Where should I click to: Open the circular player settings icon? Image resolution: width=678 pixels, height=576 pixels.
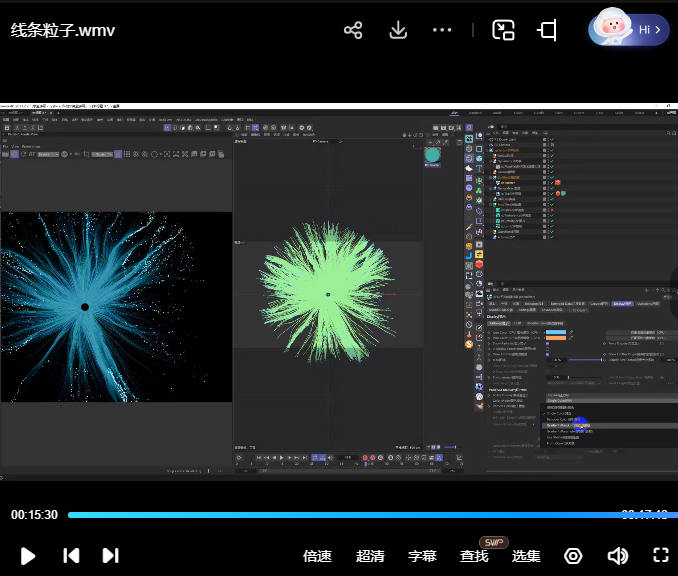coord(573,556)
